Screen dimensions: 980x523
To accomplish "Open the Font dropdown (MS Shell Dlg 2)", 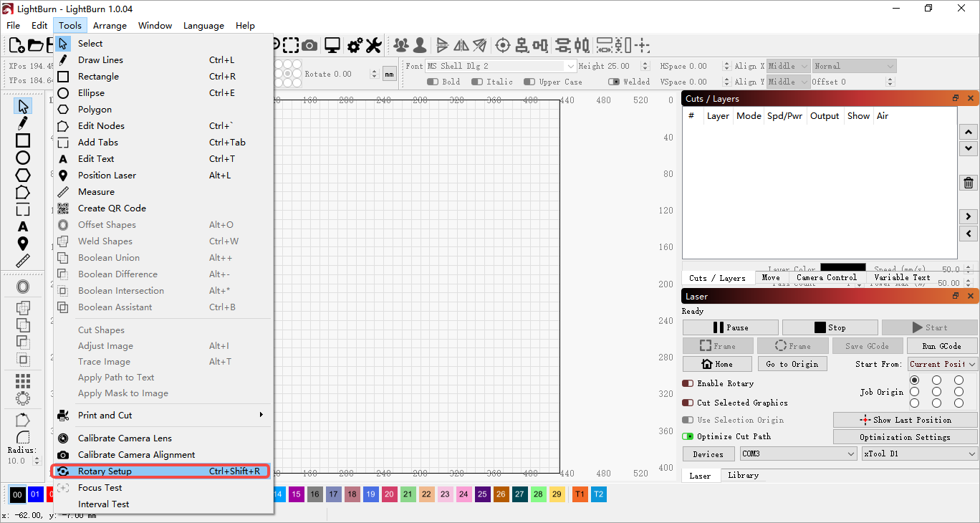I will tap(501, 66).
